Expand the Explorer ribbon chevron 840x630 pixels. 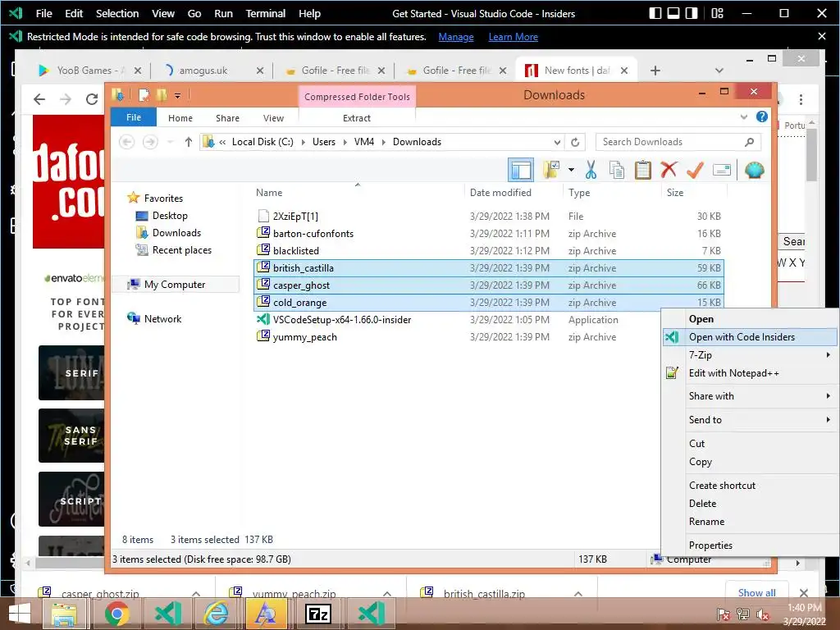click(743, 116)
